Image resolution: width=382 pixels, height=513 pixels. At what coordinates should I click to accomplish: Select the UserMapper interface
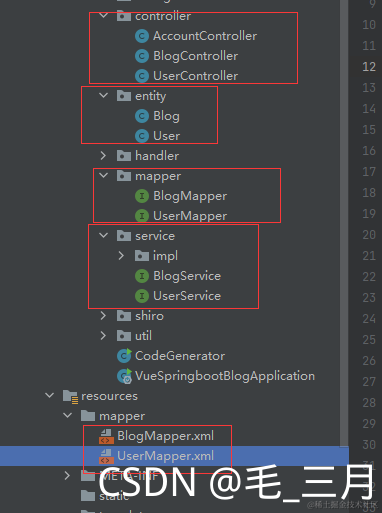pos(190,216)
